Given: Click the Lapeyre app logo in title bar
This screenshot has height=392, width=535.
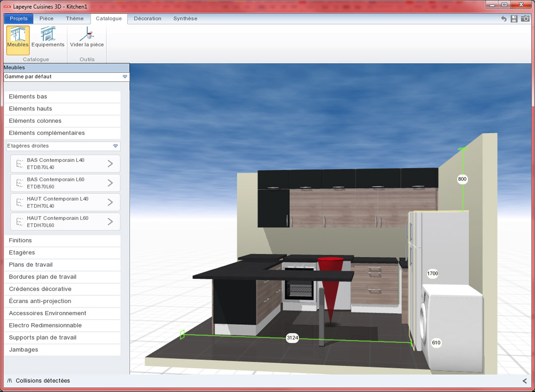Looking at the screenshot, I should (x=7, y=7).
